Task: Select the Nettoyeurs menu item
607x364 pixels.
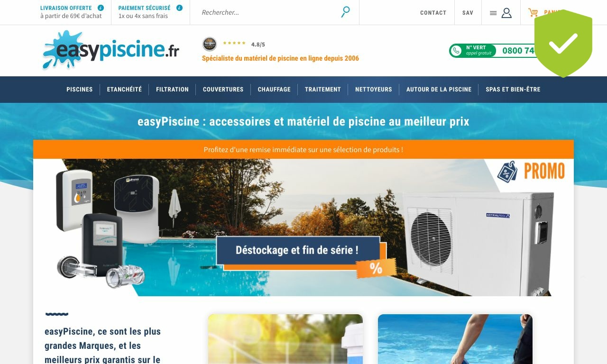Action: 374,89
